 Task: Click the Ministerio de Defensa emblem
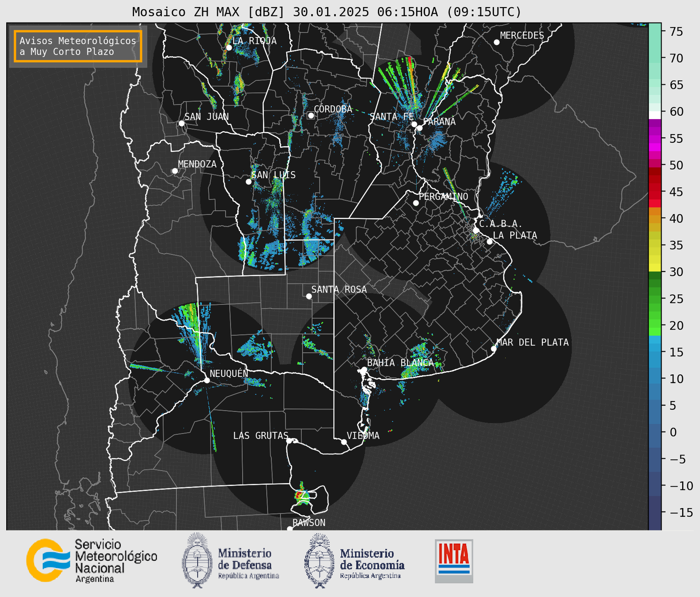tap(197, 560)
